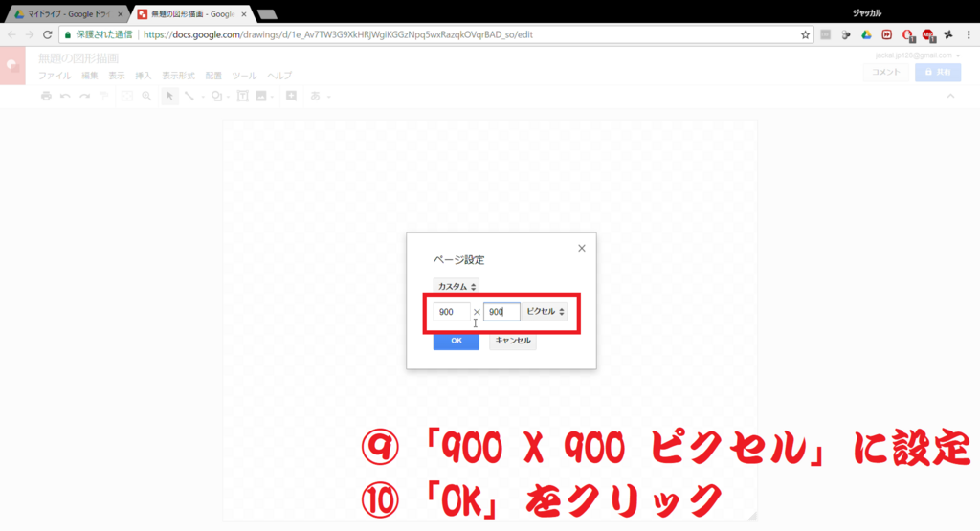Open the 編集 menu
This screenshot has width=980, height=531.
point(90,76)
